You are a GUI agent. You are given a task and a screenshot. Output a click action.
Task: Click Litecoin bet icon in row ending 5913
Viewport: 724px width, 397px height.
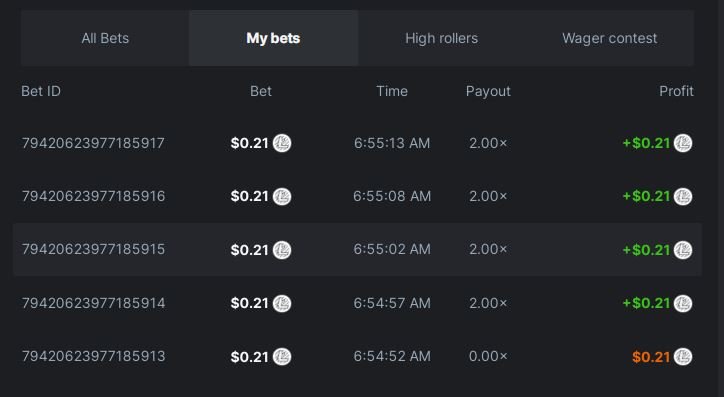(x=282, y=356)
